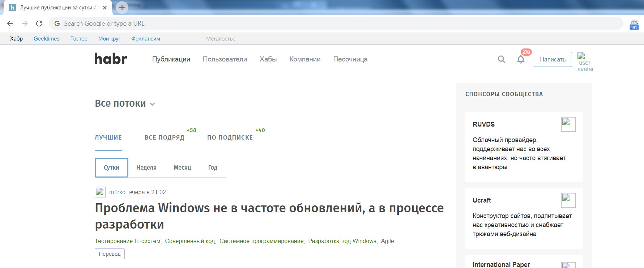Viewport: 644px width, 268px height.
Task: Click the вчера в 21:02 timestamp
Action: [148, 192]
